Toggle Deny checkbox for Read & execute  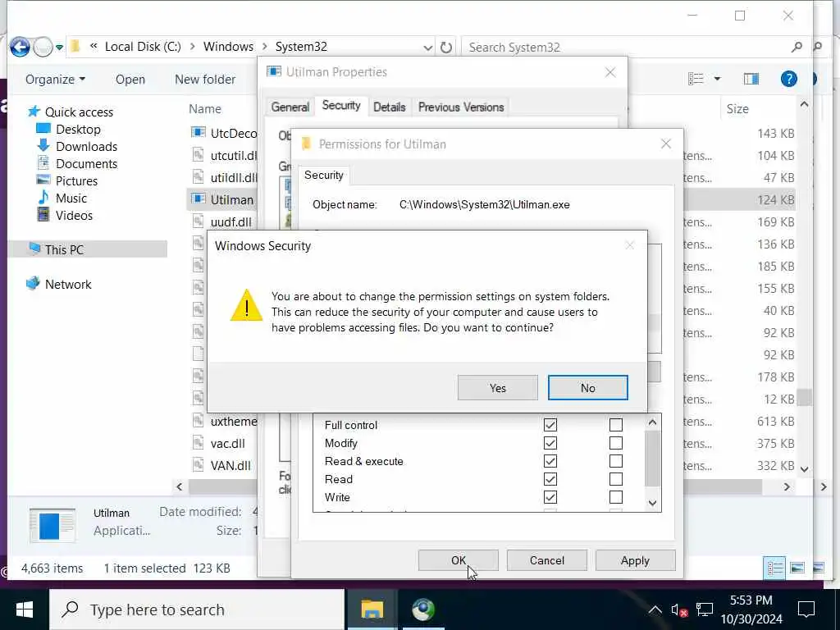[x=616, y=461]
